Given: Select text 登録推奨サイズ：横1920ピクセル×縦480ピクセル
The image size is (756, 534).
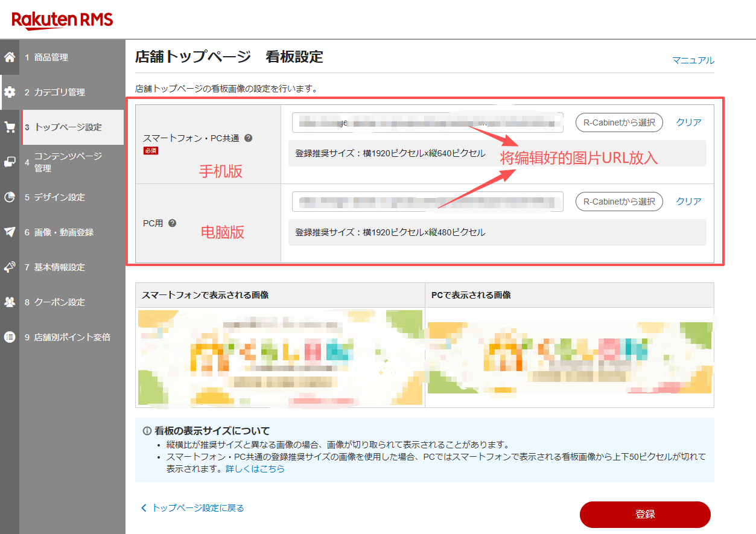Looking at the screenshot, I should click(x=390, y=232).
